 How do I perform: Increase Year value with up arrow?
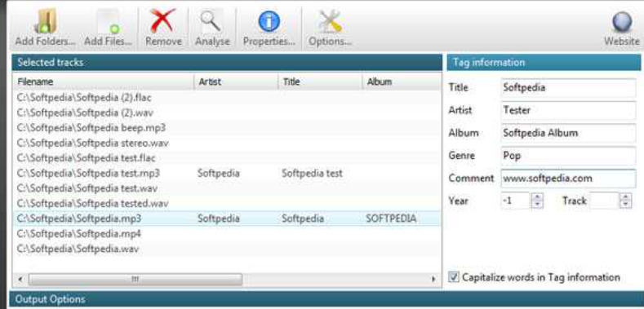point(538,197)
